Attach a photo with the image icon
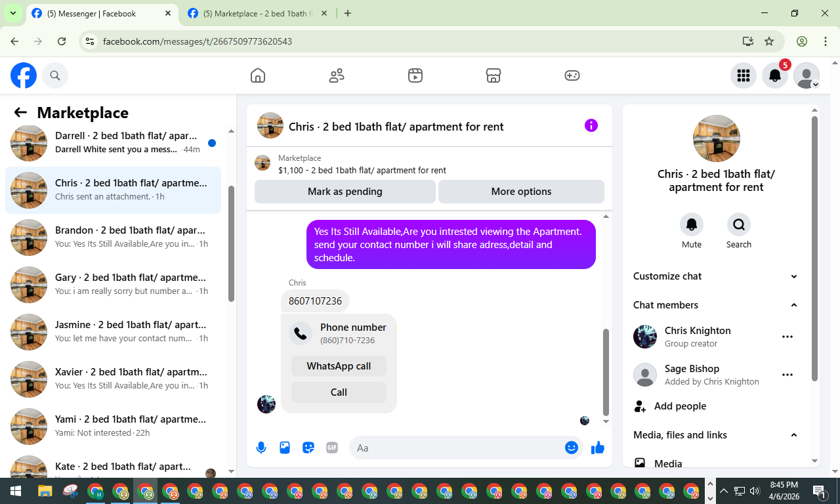The width and height of the screenshot is (840, 504). coord(285,448)
